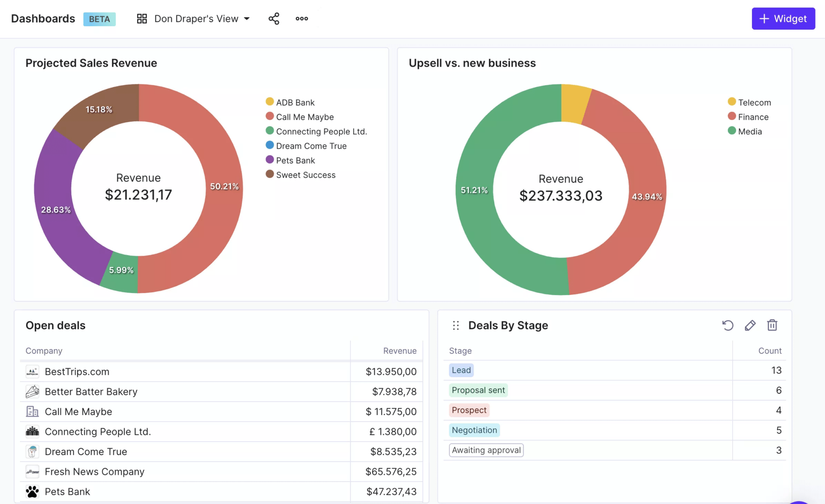This screenshot has width=825, height=504.
Task: Click the Widget button
Action: click(x=783, y=18)
